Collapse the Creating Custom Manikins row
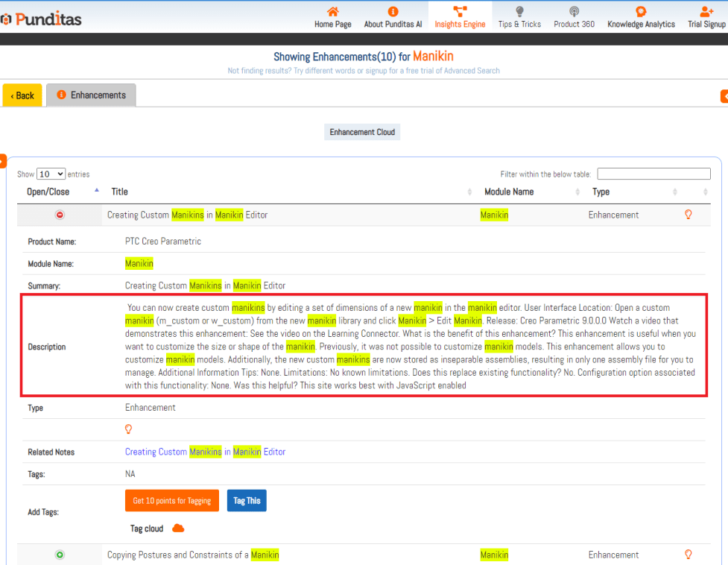Screen dimensions: 728x565 coord(60,215)
